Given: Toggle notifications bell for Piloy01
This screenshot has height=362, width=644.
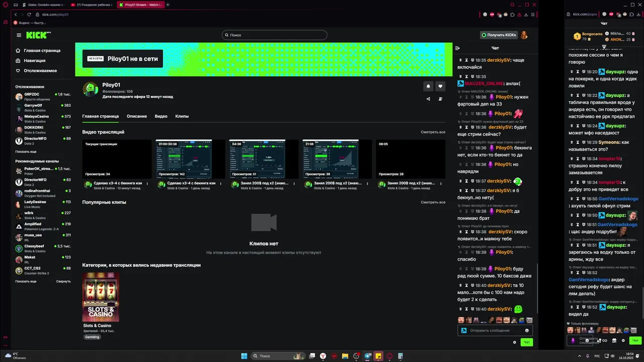Looking at the screenshot, I should click(x=428, y=86).
